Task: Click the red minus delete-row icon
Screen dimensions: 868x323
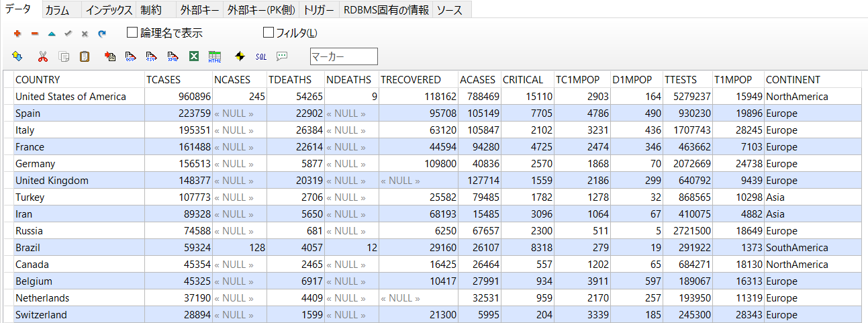Action: [35, 33]
